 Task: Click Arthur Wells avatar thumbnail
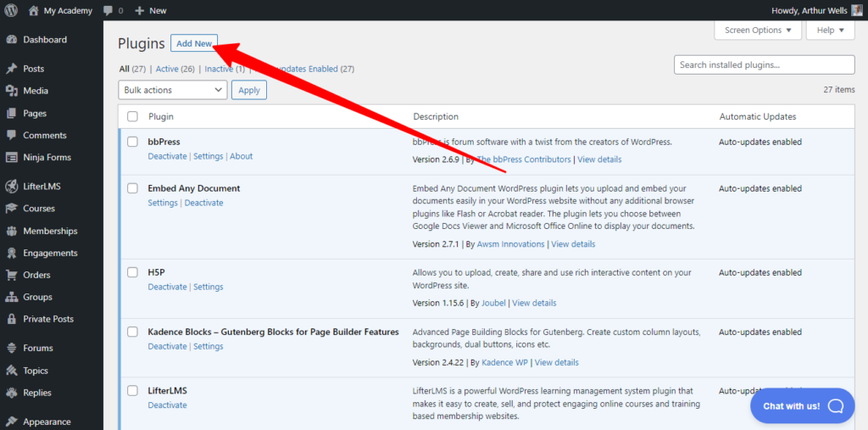pyautogui.click(x=856, y=10)
